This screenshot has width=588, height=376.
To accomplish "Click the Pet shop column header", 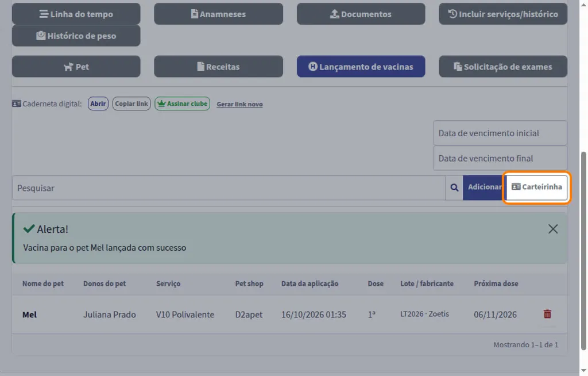I will pyautogui.click(x=249, y=283).
